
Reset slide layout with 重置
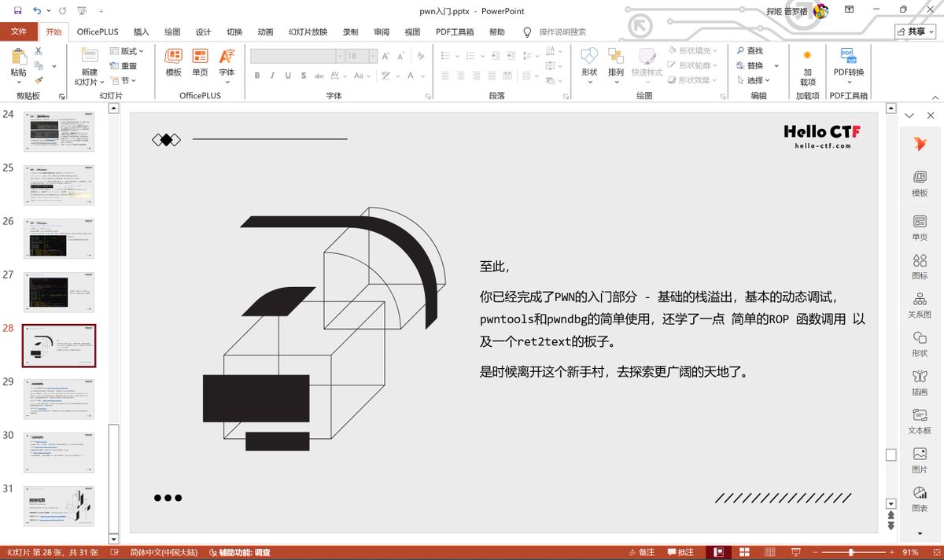(122, 66)
